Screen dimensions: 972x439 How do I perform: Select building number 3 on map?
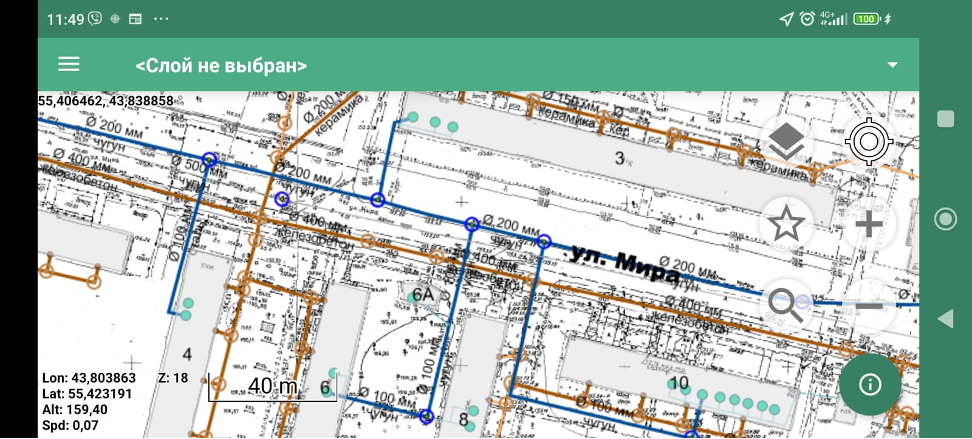pos(619,158)
